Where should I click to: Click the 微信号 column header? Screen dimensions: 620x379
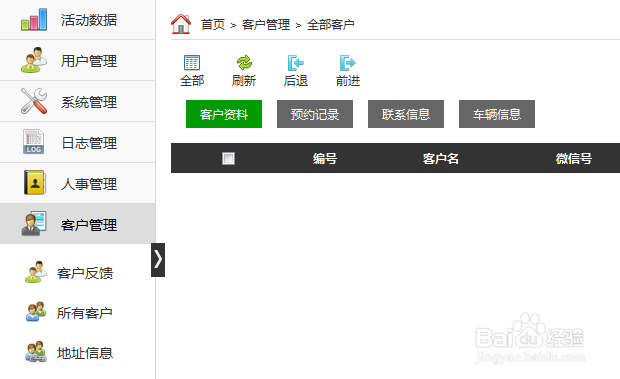tap(574, 158)
